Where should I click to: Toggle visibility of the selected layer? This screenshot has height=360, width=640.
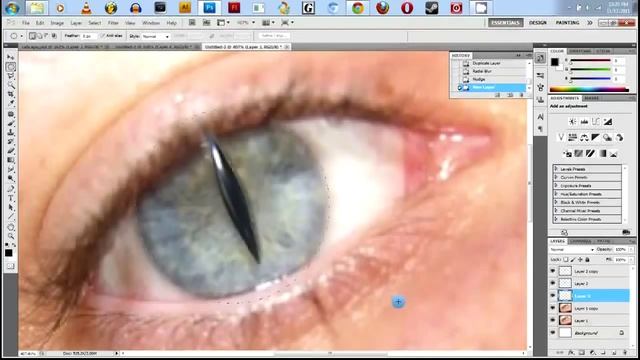[553, 296]
